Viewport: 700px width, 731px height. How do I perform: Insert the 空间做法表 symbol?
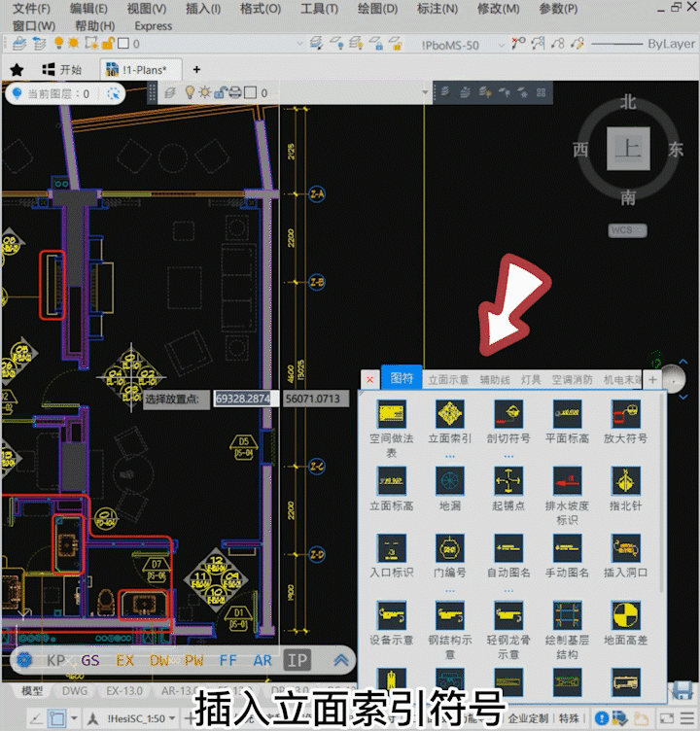pyautogui.click(x=391, y=413)
